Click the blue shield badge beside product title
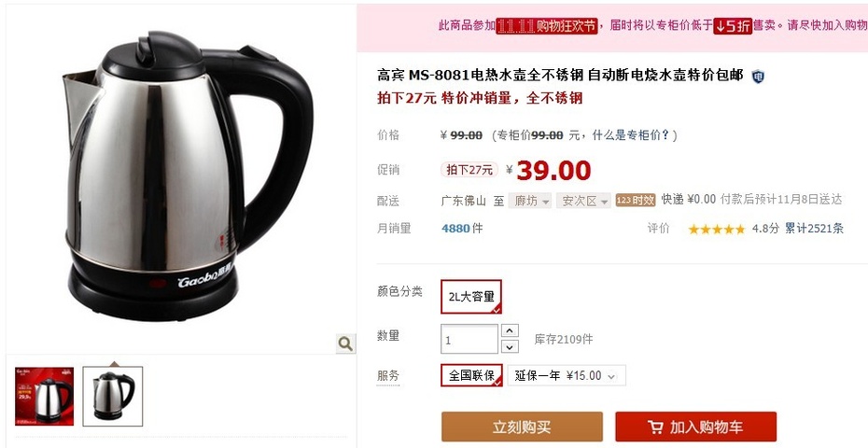Screen dimensions: 868x448 click(758, 77)
